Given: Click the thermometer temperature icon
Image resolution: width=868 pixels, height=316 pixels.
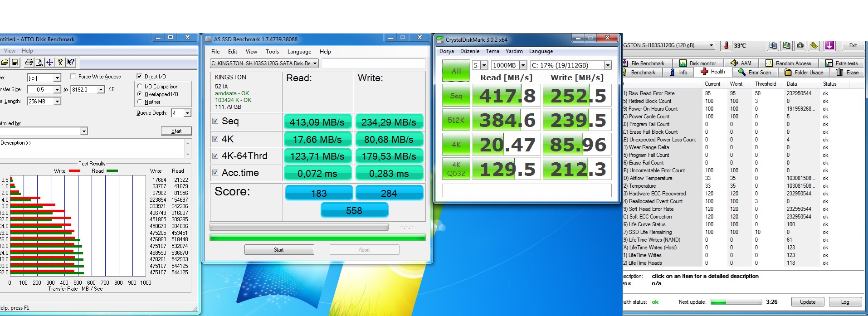Looking at the screenshot, I should pyautogui.click(x=726, y=45).
